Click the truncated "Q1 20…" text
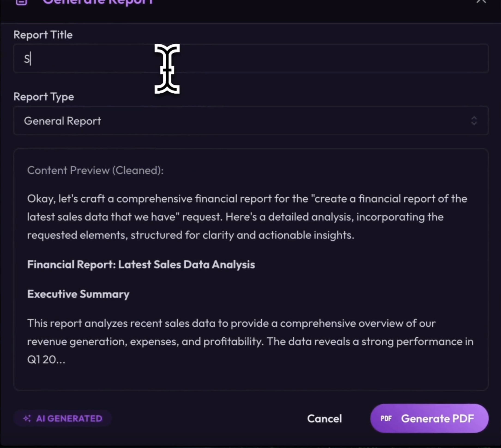The height and width of the screenshot is (448, 501). click(x=46, y=360)
